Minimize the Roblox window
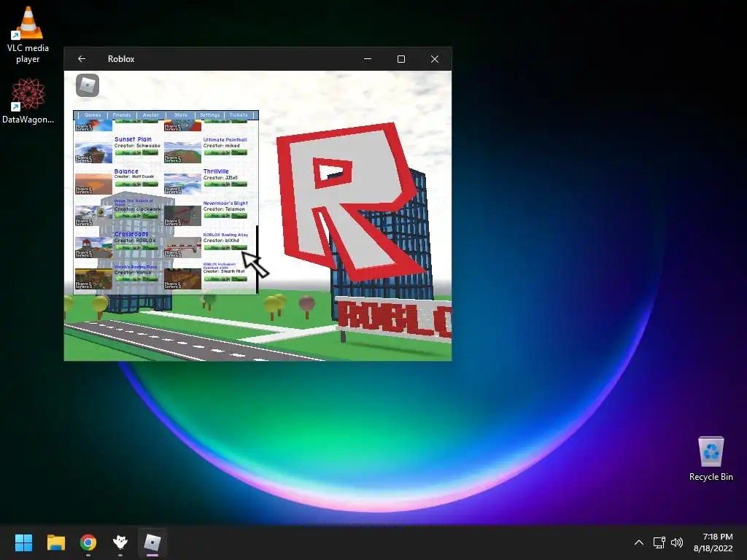747x560 pixels. coord(368,59)
